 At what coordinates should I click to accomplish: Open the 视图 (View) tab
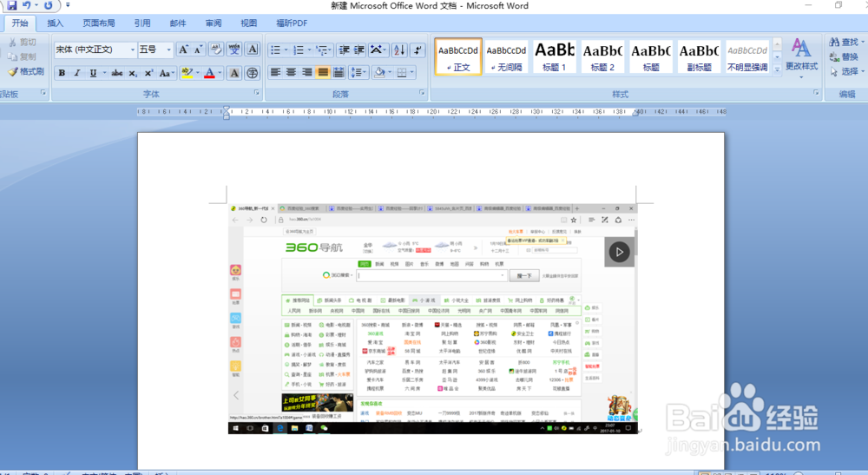point(249,23)
